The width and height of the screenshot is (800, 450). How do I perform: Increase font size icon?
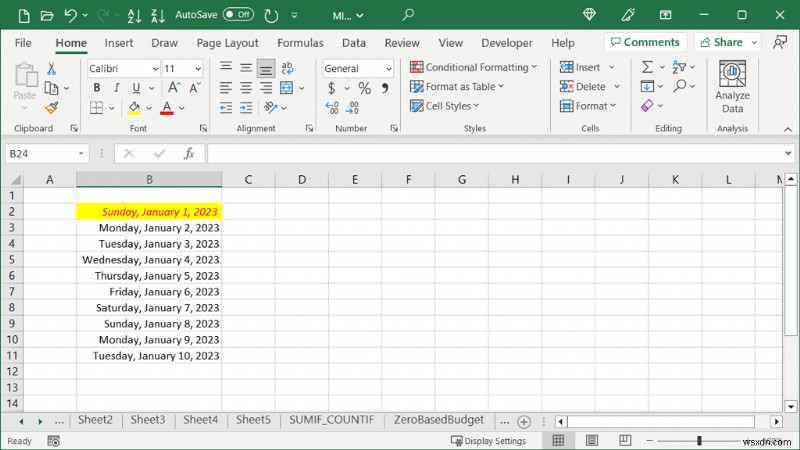[174, 88]
